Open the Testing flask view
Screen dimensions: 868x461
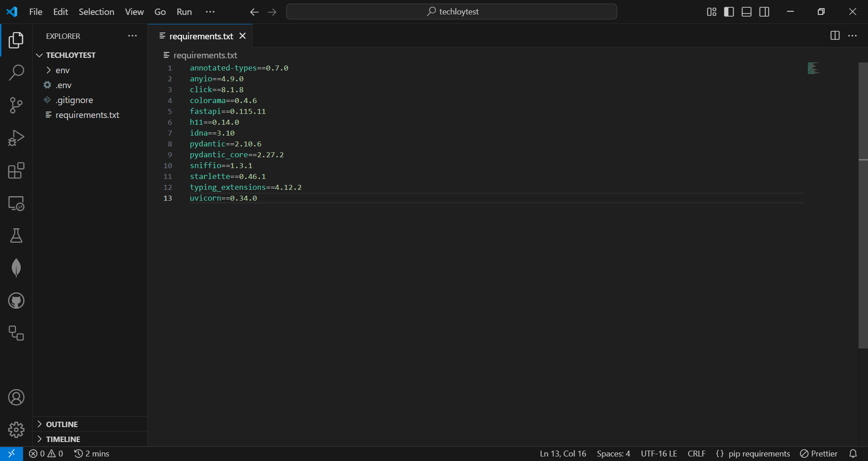pos(16,235)
